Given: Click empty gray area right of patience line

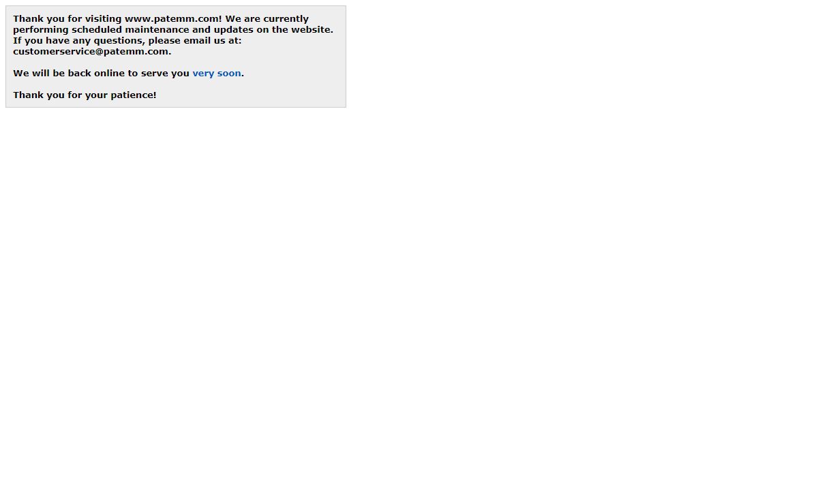Looking at the screenshot, I should tap(252, 95).
